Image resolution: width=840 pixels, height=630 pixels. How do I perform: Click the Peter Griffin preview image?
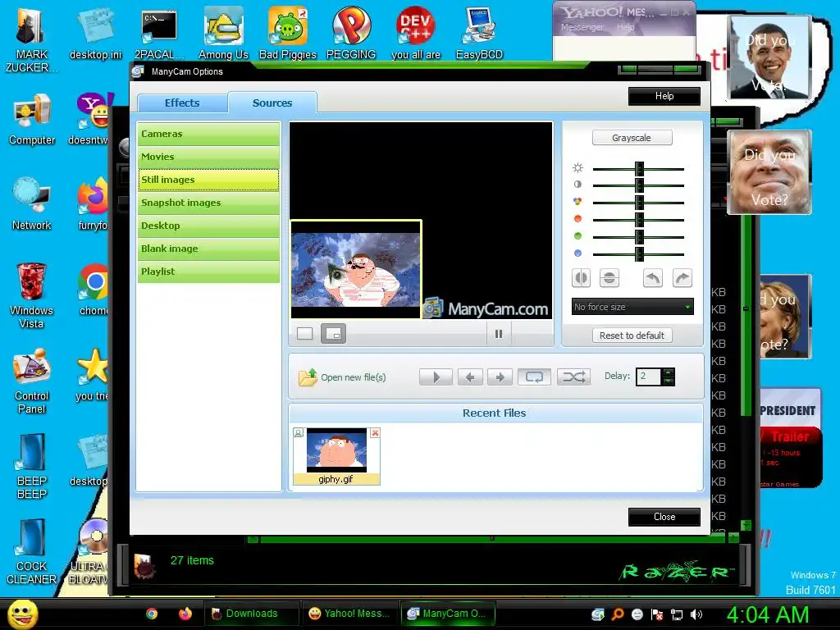356,269
